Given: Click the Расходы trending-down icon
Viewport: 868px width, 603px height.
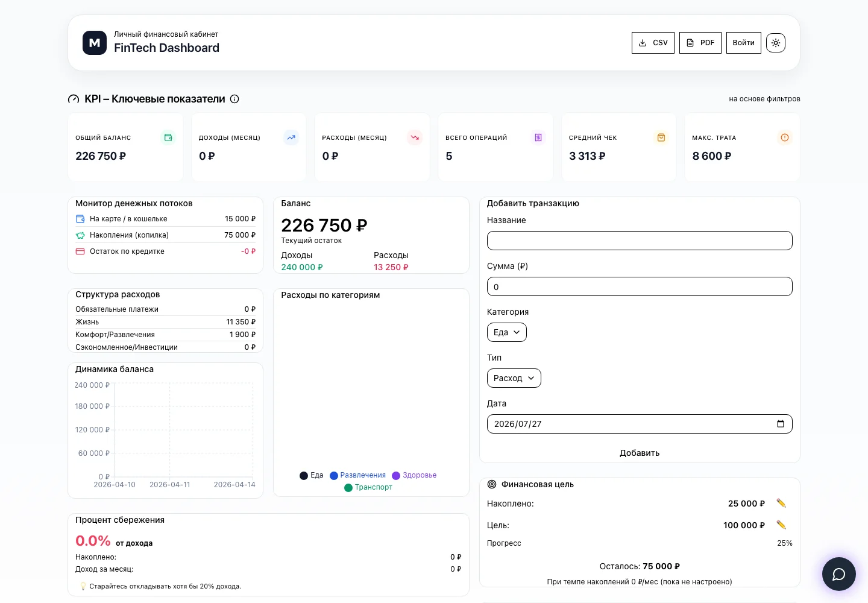Looking at the screenshot, I should pos(415,137).
